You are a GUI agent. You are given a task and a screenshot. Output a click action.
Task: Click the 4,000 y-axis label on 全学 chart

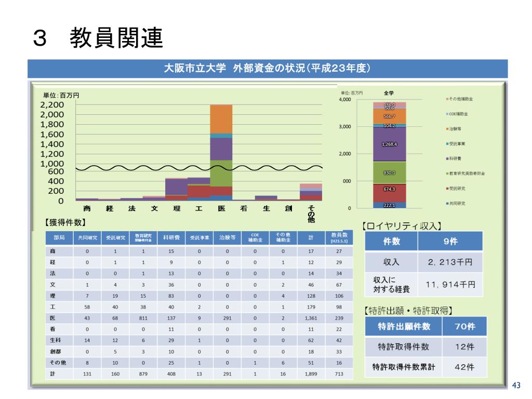[x=345, y=99]
